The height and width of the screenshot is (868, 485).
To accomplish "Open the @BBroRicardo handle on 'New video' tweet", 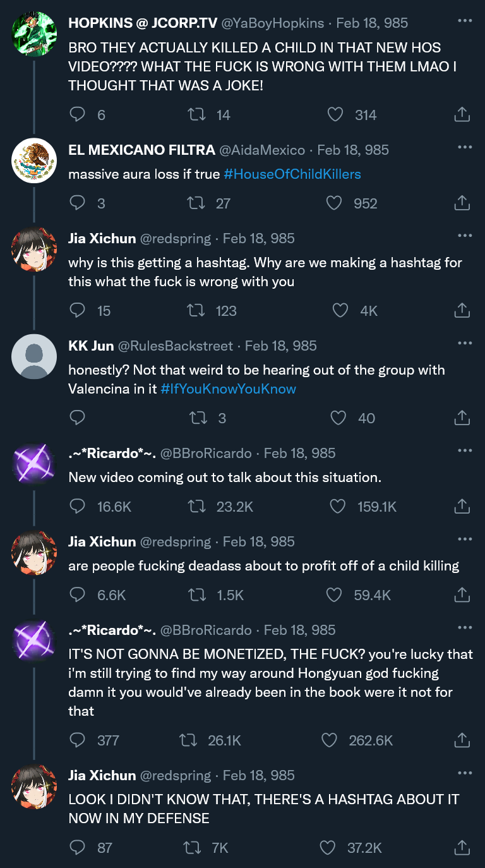I will 206,453.
